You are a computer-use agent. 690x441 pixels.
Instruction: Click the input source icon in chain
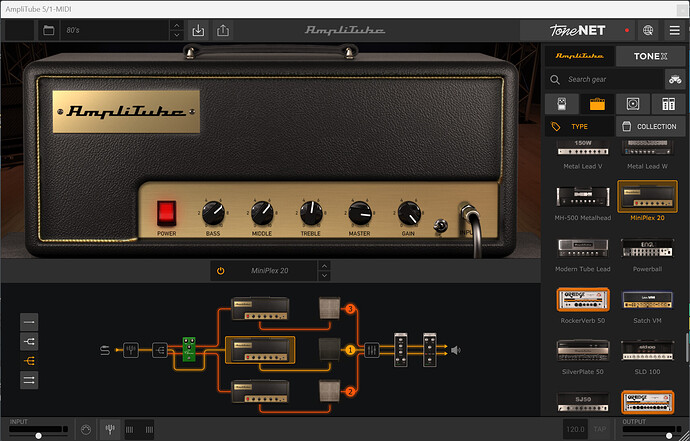tap(105, 350)
